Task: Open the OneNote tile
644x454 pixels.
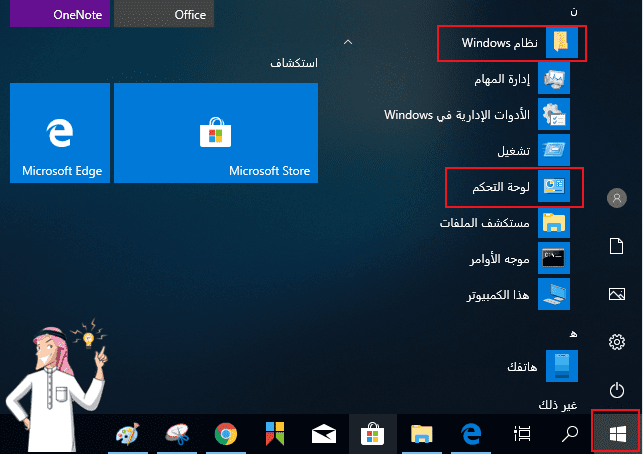Action: (x=60, y=14)
